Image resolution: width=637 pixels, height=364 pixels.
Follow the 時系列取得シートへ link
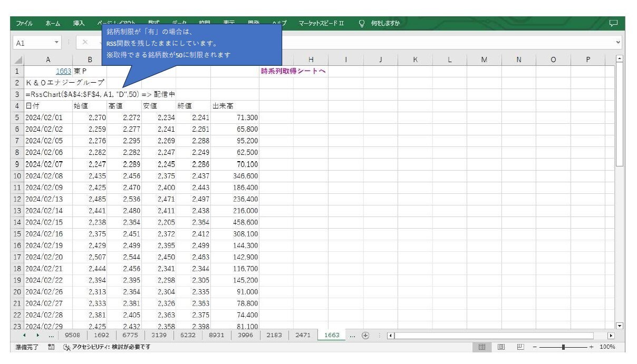(x=293, y=71)
